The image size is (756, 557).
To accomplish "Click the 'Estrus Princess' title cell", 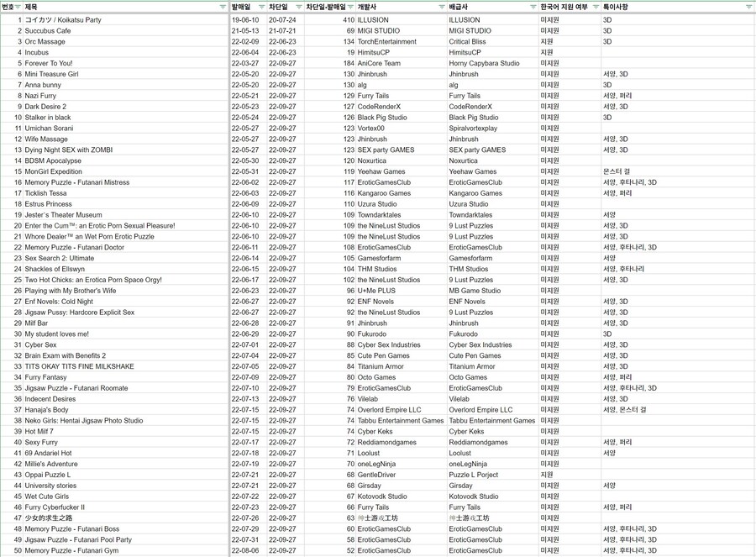I will (126, 204).
